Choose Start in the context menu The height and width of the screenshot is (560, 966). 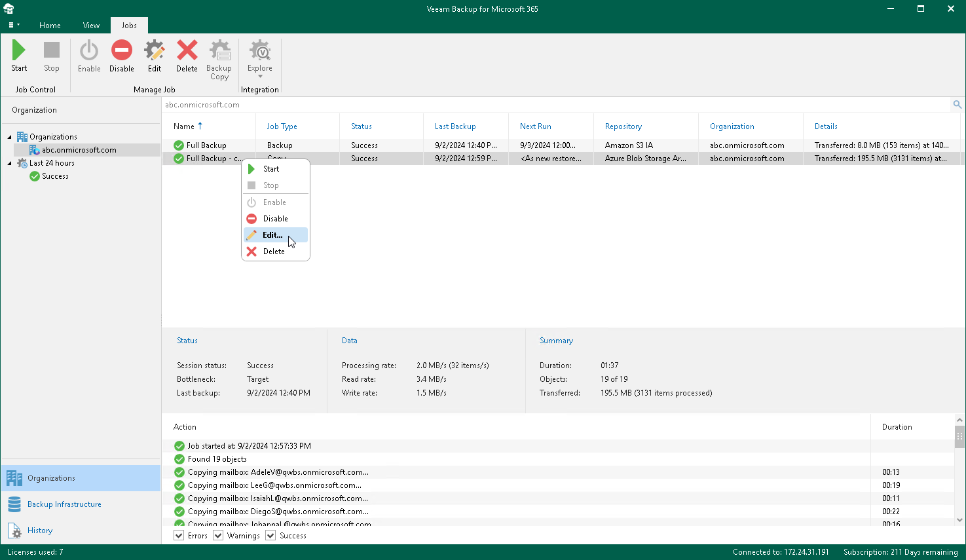(x=276, y=169)
